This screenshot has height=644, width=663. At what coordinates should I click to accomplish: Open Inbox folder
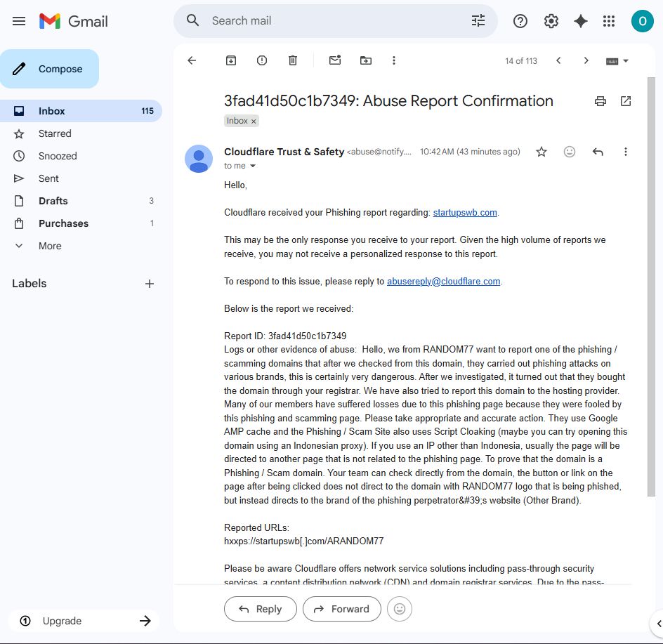click(81, 111)
